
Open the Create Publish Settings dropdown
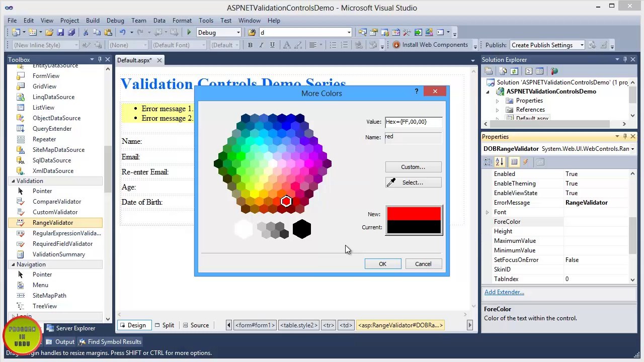[x=582, y=45]
